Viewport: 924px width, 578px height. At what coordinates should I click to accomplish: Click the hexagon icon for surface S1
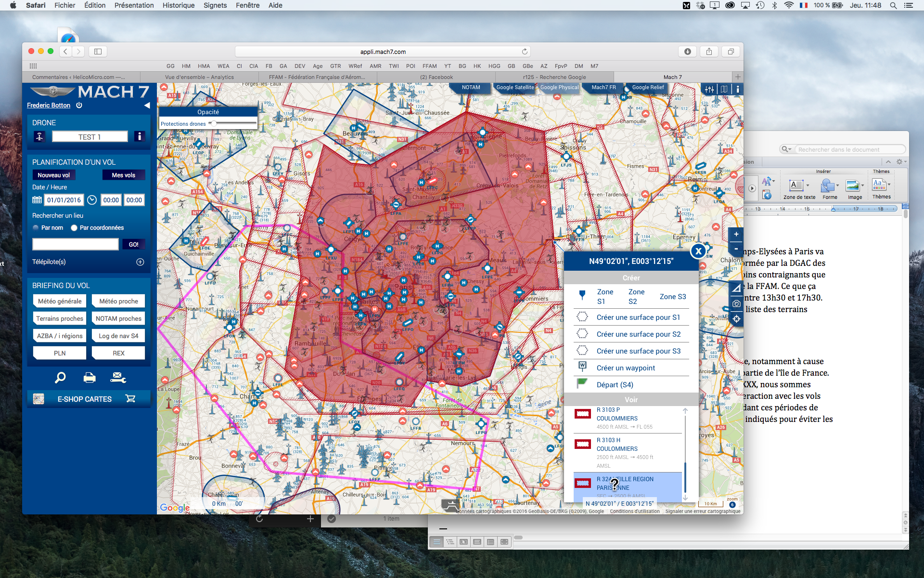[x=582, y=317]
